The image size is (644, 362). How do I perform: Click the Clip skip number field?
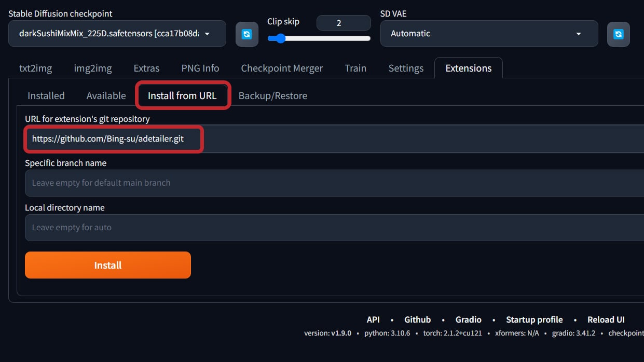344,23
